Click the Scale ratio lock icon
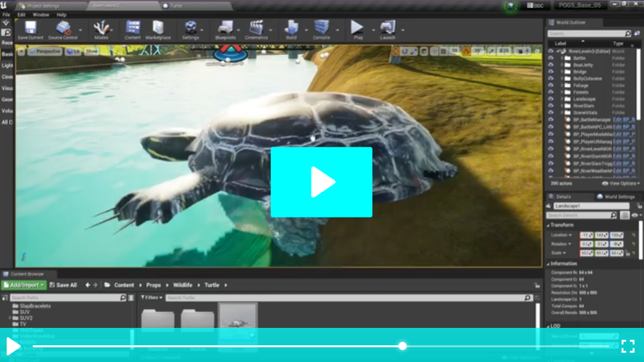Image resolution: width=644 pixels, height=362 pixels. [x=627, y=253]
